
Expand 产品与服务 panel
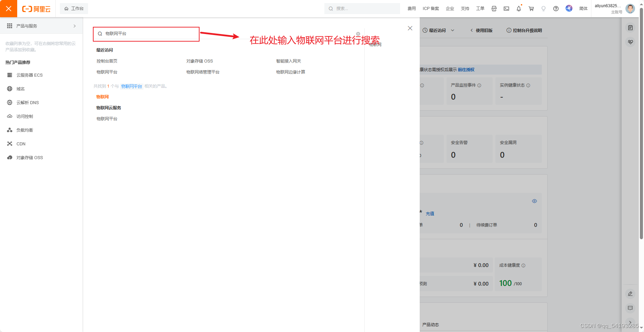pos(41,26)
